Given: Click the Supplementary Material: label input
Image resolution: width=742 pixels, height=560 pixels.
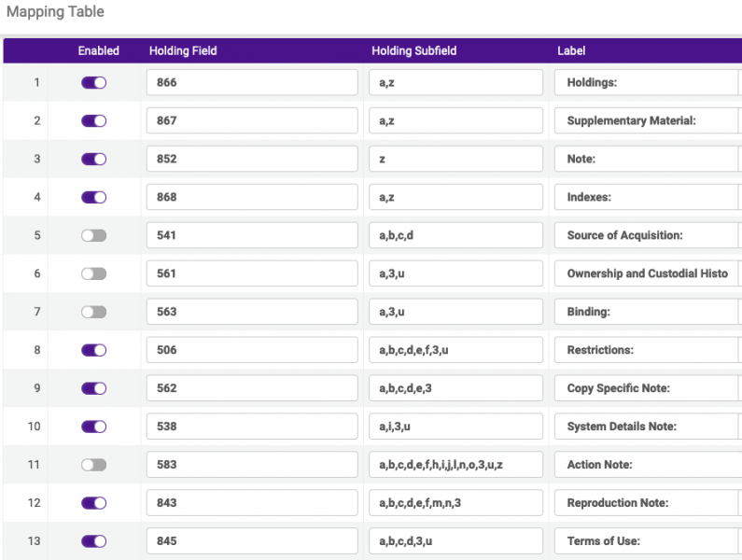Looking at the screenshot, I should pyautogui.click(x=648, y=120).
